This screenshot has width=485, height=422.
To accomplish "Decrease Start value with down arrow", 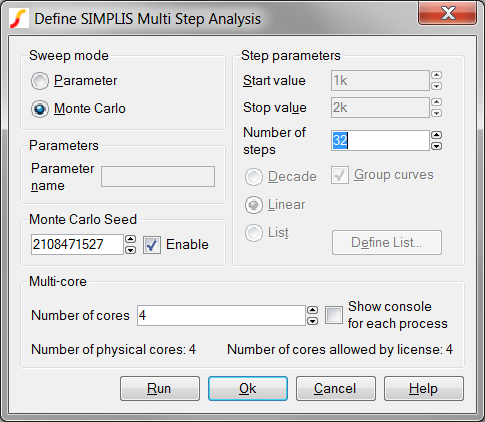I will coord(437,86).
